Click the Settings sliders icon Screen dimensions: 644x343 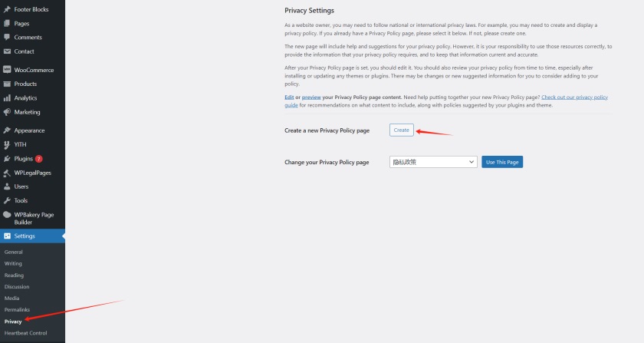7,236
